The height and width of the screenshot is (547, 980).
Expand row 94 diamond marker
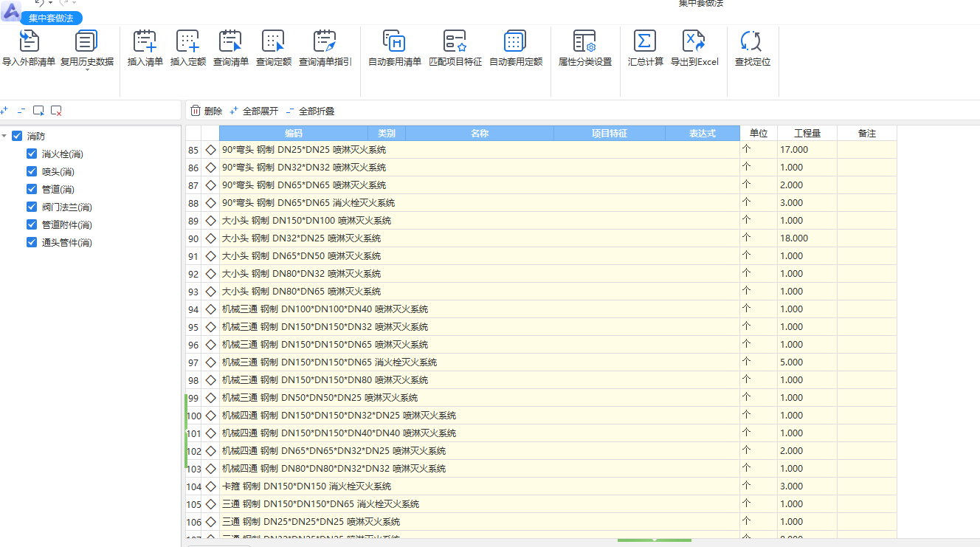[210, 309]
